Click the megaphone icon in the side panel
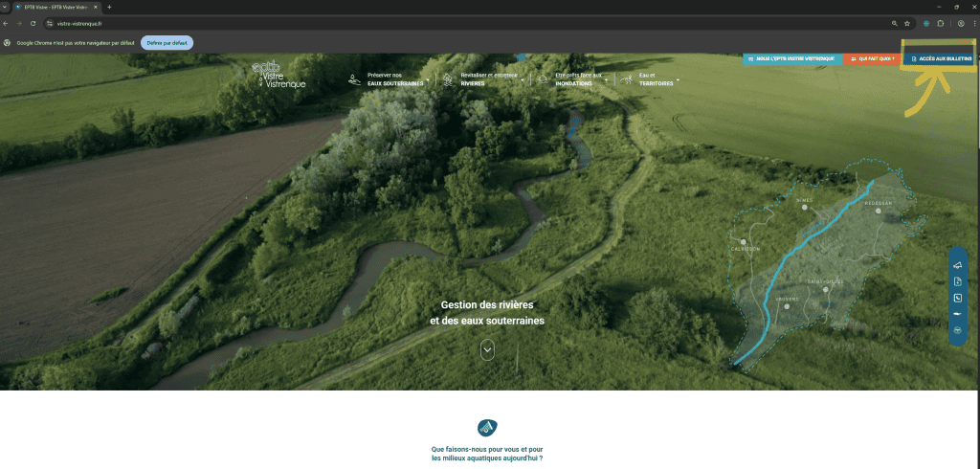The height and width of the screenshot is (469, 980). (x=957, y=265)
